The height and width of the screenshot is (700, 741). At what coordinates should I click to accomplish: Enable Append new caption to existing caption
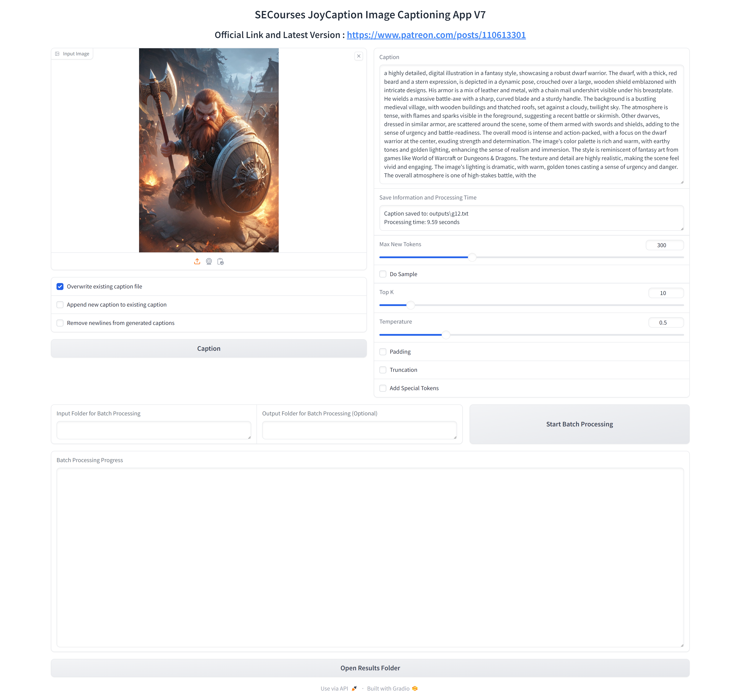click(60, 304)
